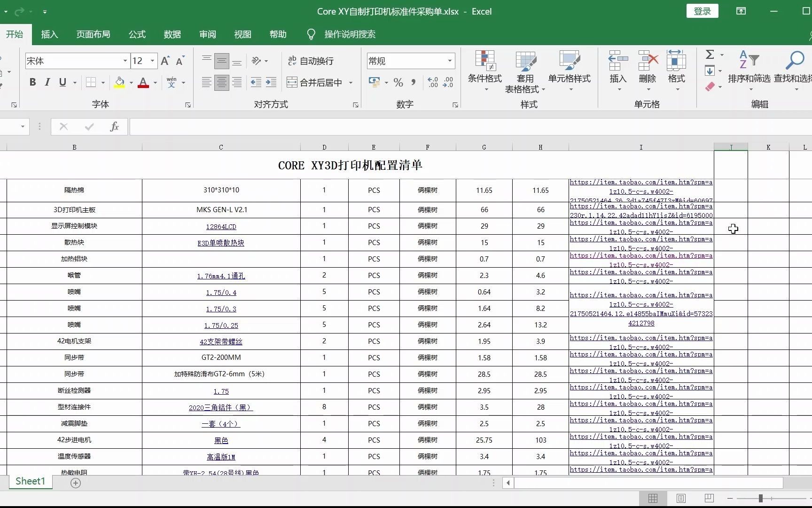This screenshot has width=812, height=508.
Task: Align text to top
Action: point(206,61)
